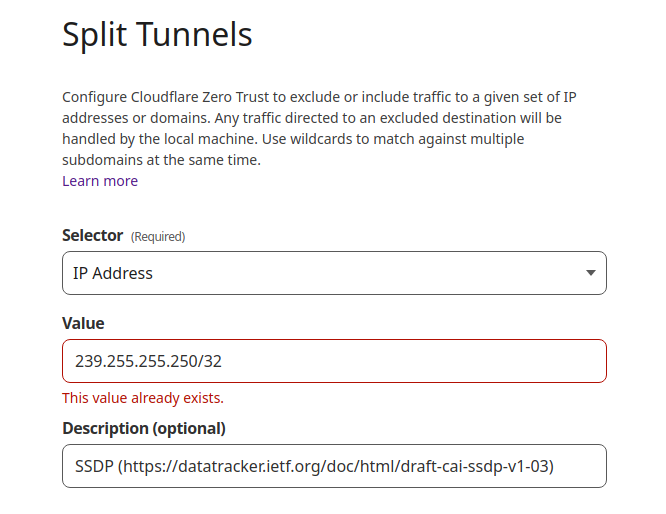666x514 pixels.
Task: Click the (Required) indicator text
Action: pyautogui.click(x=158, y=237)
